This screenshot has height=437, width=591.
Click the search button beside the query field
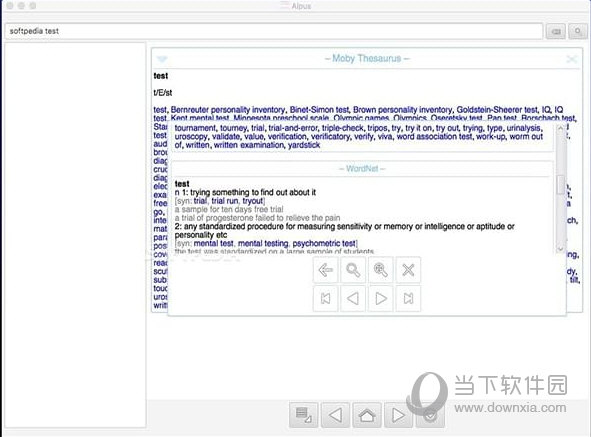click(x=578, y=31)
